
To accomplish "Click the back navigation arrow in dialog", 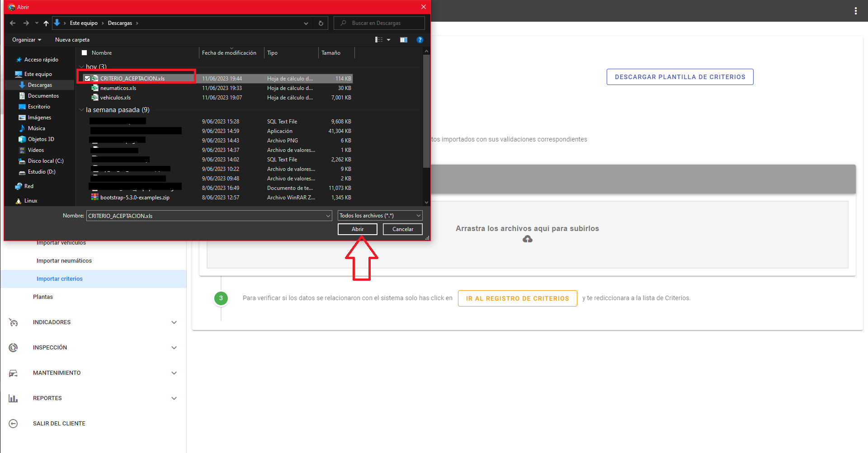I will [x=13, y=23].
